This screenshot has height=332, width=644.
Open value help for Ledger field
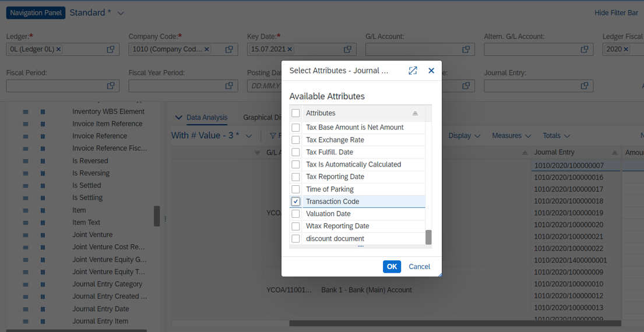tap(111, 50)
